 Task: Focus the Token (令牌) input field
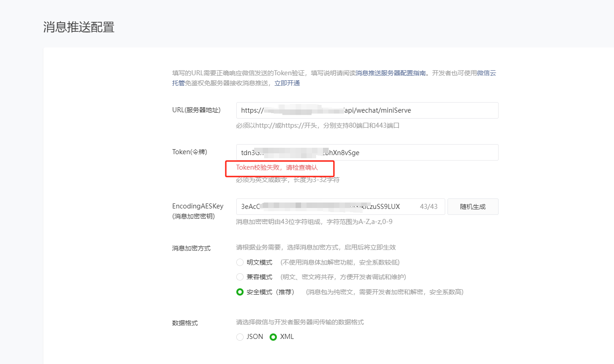coord(367,152)
